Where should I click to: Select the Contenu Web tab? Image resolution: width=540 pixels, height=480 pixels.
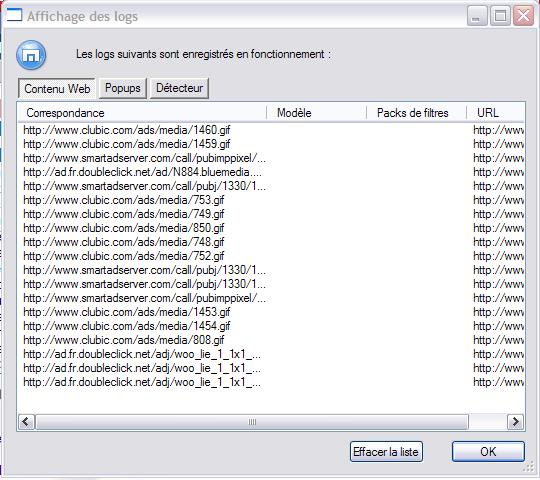point(57,89)
